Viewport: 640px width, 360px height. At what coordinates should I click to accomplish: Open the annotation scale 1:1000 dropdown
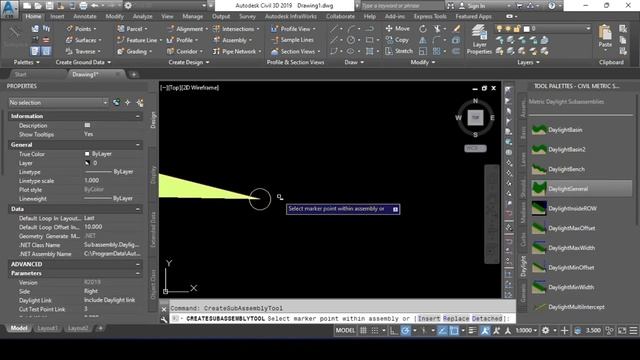click(526, 330)
